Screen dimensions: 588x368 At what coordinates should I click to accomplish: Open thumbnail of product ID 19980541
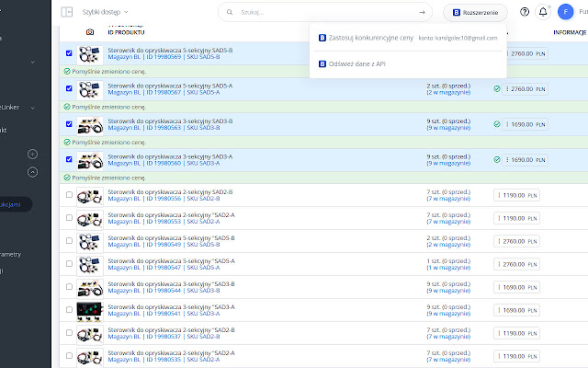coord(90,312)
